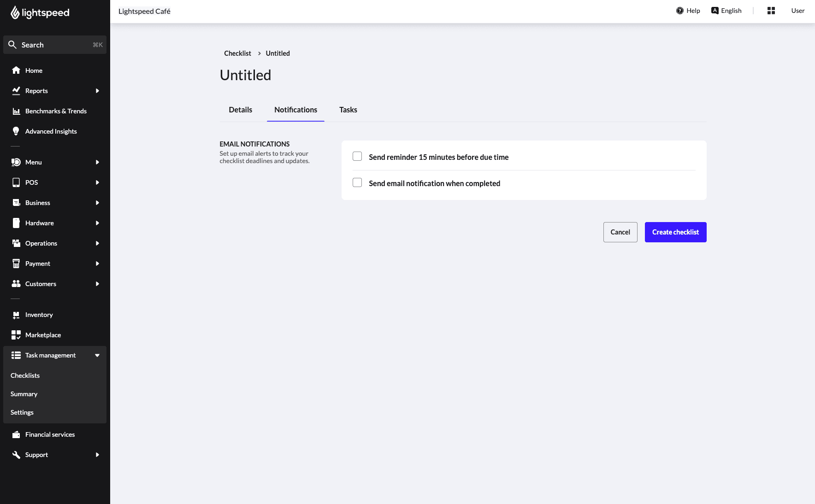
Task: Click the Create checklist button
Action: (675, 232)
